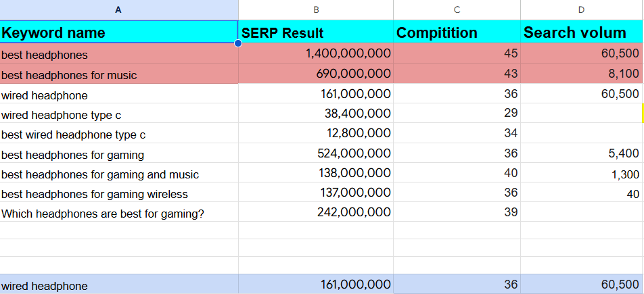Select the "Compitition" header cell
This screenshot has width=644, height=294.
[457, 32]
